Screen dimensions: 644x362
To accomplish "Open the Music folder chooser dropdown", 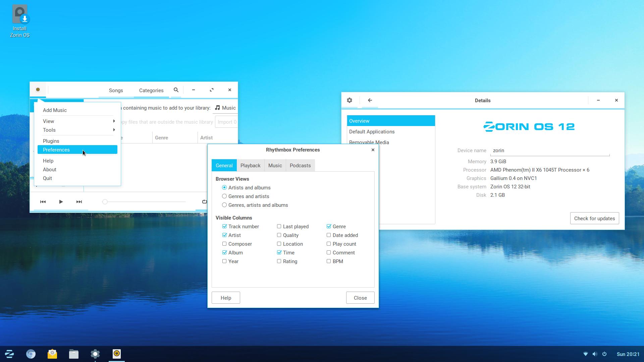I will pos(226,108).
